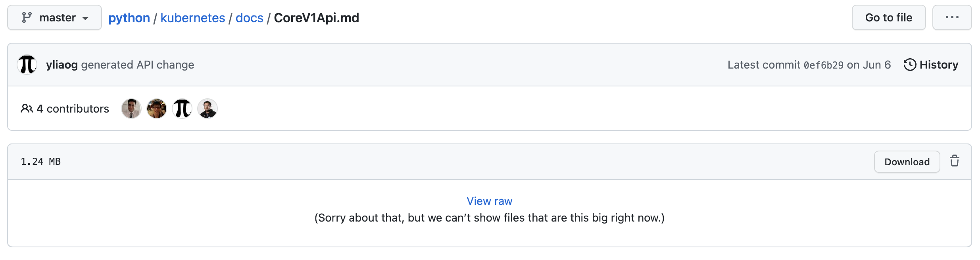
Task: Click the last contributor avatar
Action: (207, 108)
